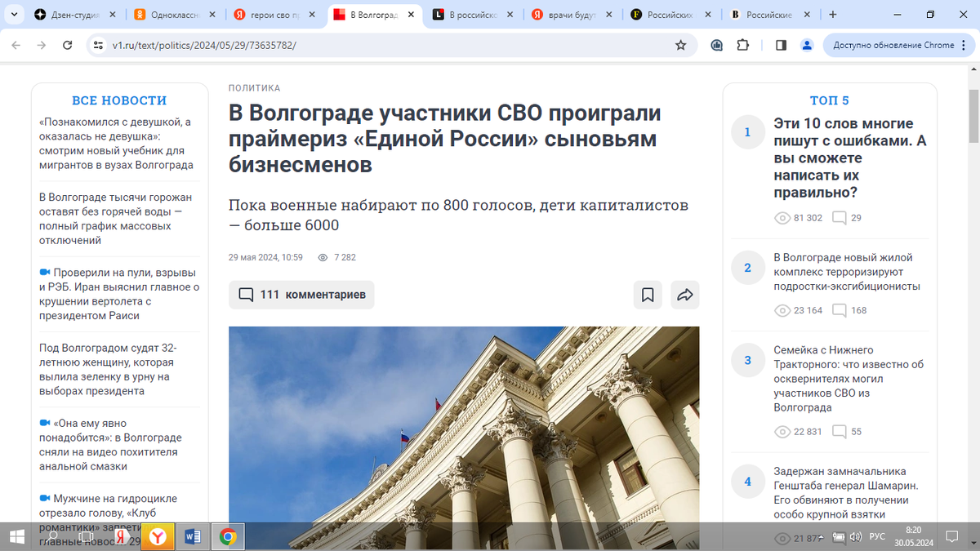Open Chrome side panel icon

781,45
